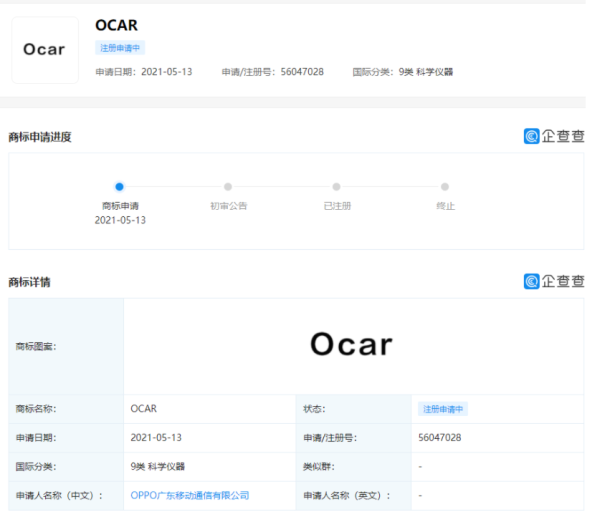Screen dimensions: 600x517
Task: Click the 初审公告 step label
Action: 228,205
